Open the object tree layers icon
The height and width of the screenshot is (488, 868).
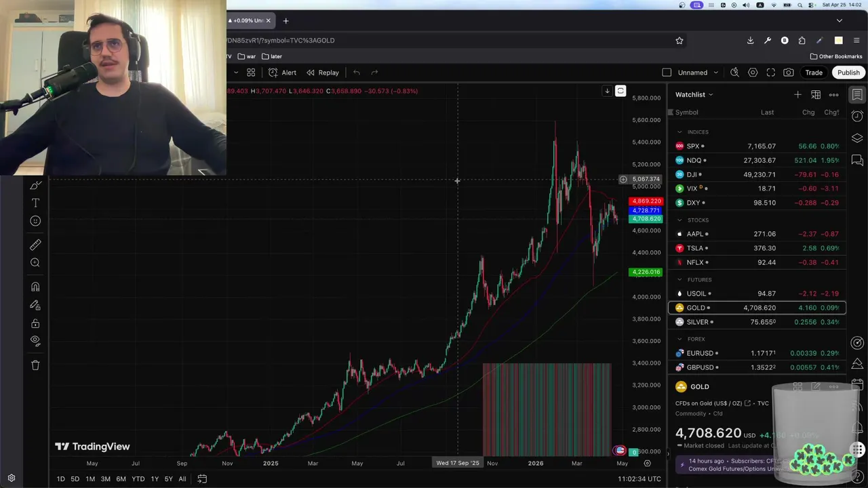pos(857,138)
